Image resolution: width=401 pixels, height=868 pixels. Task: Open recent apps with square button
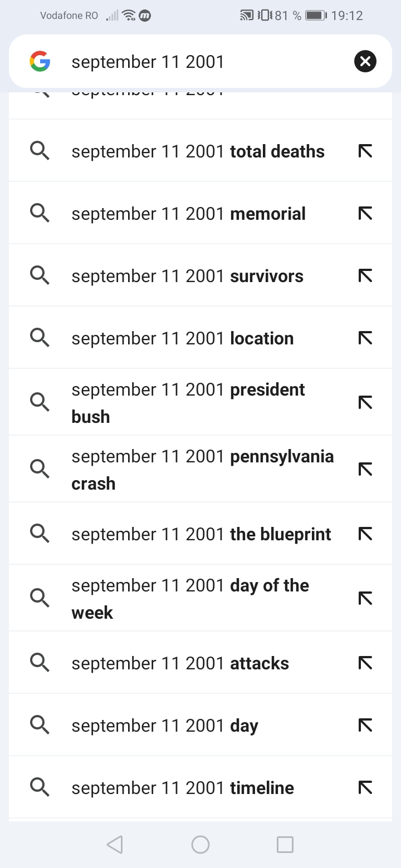(x=285, y=845)
